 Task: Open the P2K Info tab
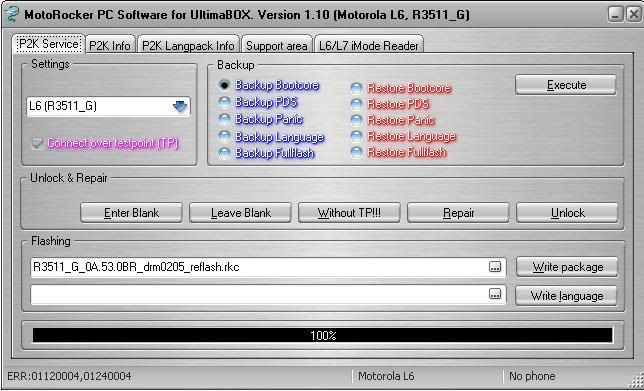pos(110,45)
